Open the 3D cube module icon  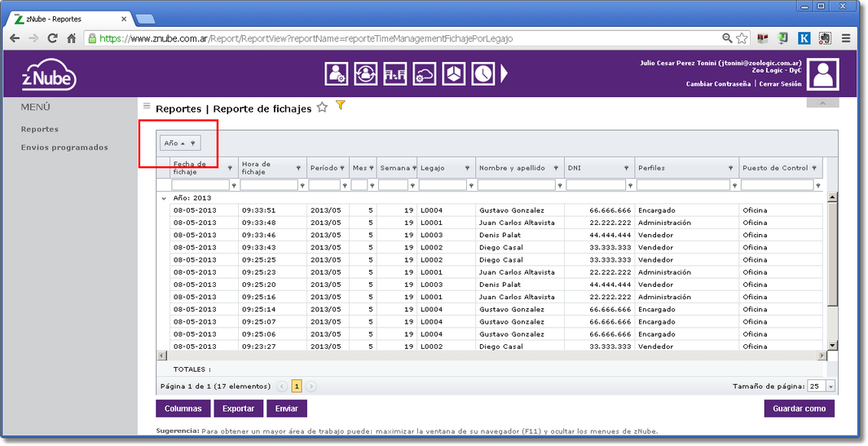coord(454,73)
